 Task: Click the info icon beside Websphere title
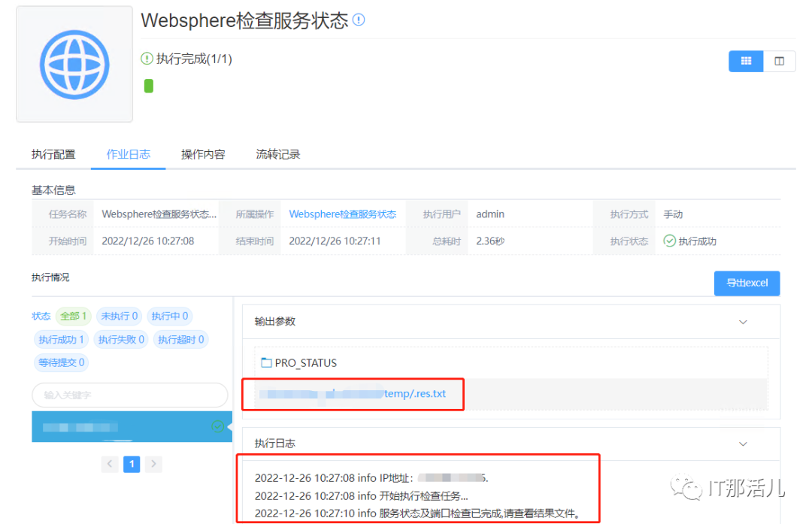pyautogui.click(x=359, y=20)
